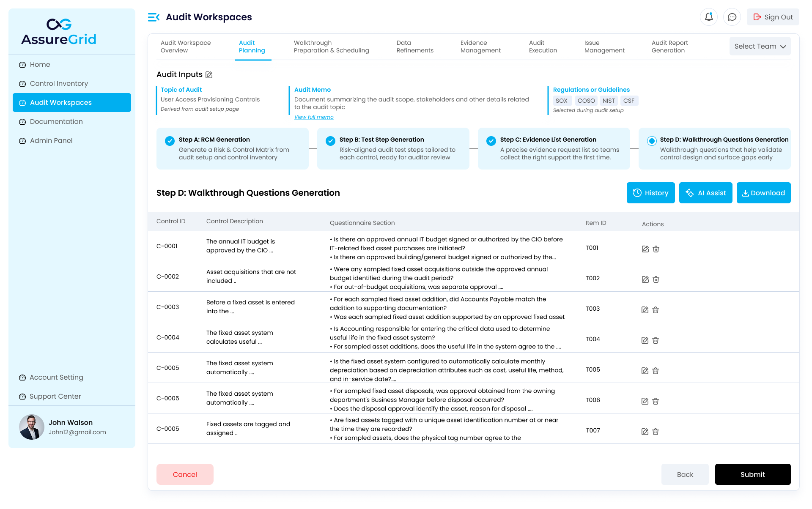Open the chat messages icon
The height and width of the screenshot is (509, 812).
(732, 17)
